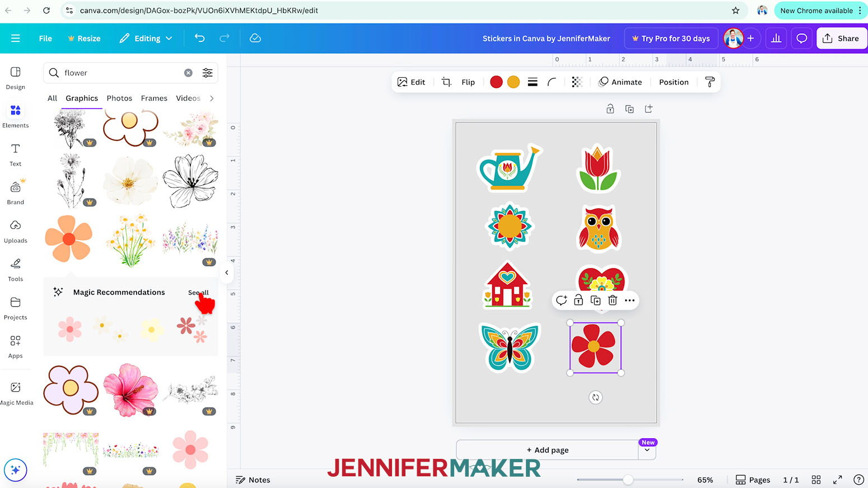Open grid view of pages
868x488 pixels.
tap(816, 480)
